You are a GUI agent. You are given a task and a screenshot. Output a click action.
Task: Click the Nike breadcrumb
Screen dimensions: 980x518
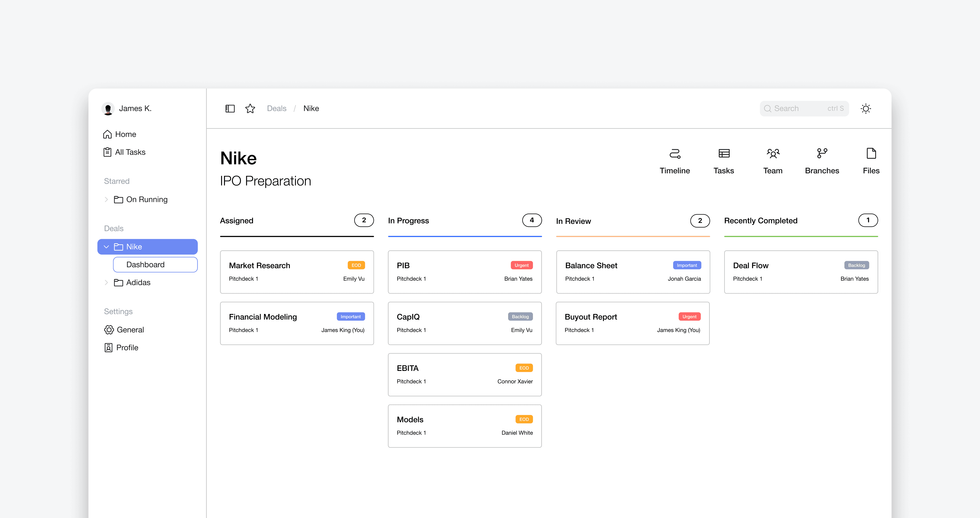pyautogui.click(x=311, y=108)
